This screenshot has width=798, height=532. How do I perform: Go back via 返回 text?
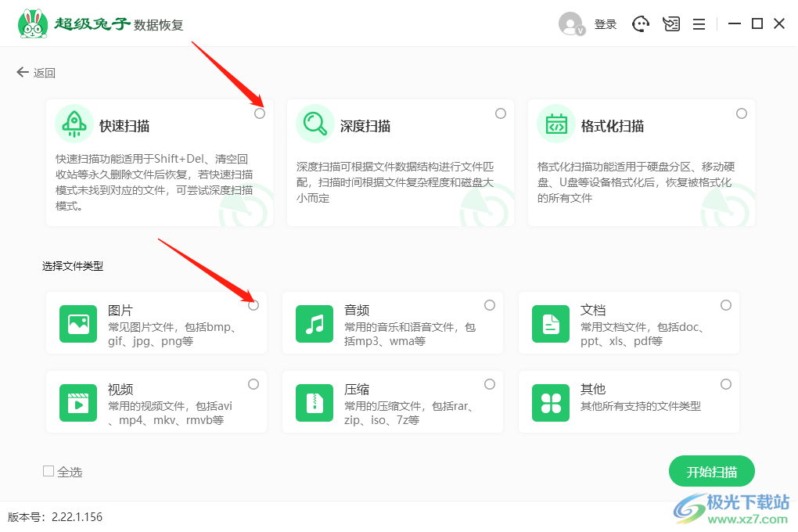coord(45,73)
